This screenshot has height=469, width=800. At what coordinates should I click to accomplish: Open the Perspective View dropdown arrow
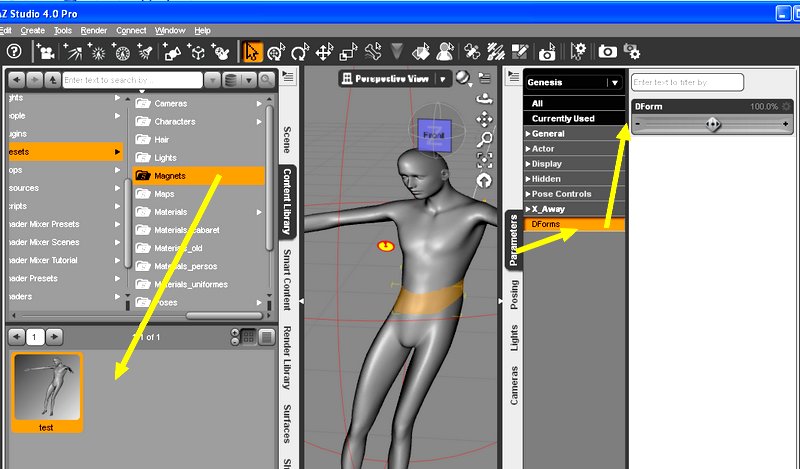443,79
